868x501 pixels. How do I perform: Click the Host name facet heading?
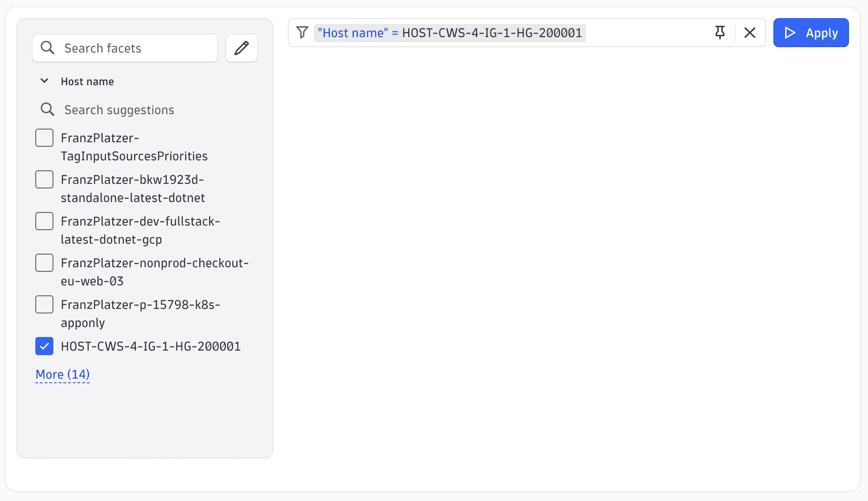click(x=87, y=82)
